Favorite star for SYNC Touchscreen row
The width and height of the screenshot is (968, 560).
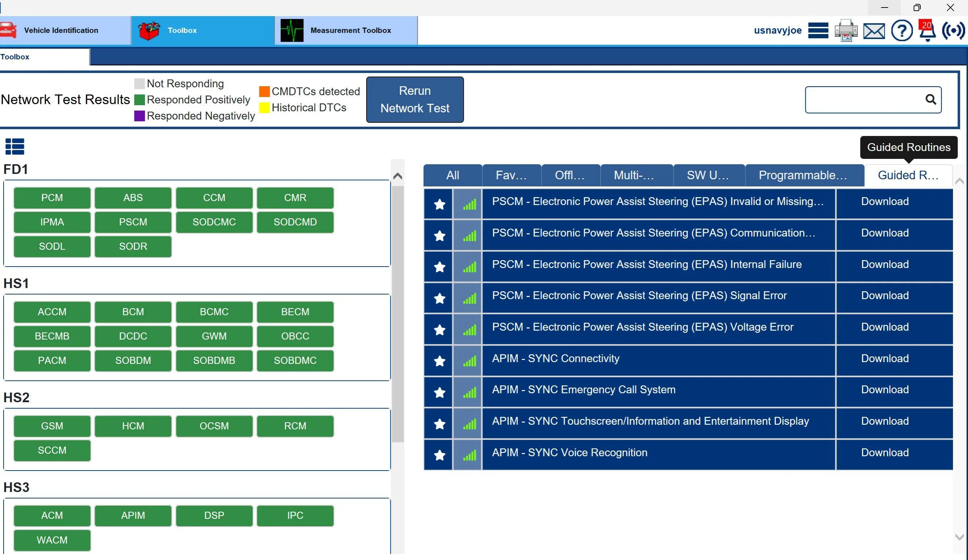(439, 424)
